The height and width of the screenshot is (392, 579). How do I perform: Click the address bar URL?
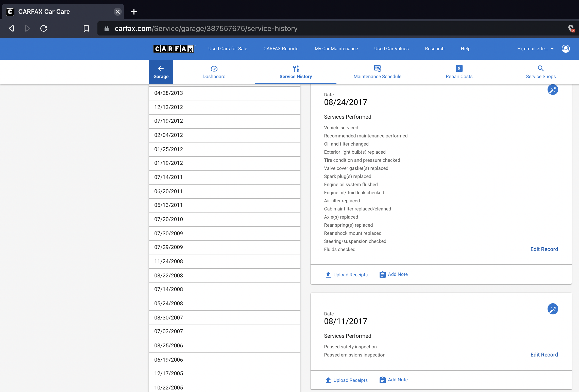pos(206,28)
